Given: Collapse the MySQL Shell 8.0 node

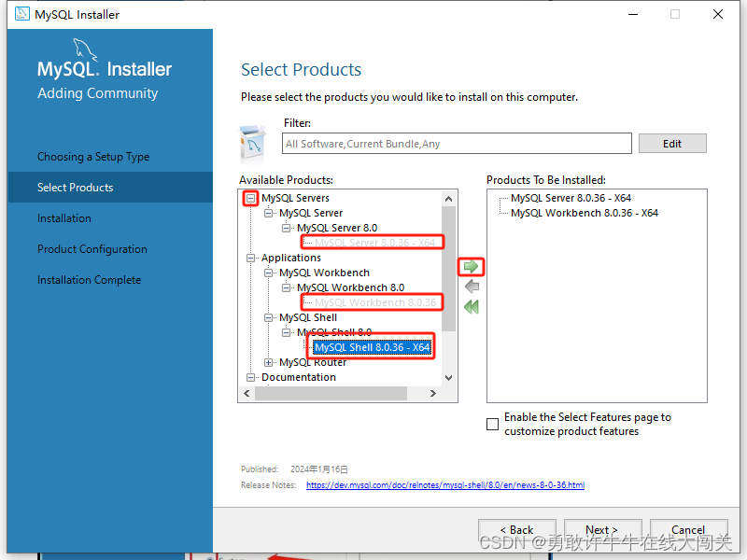Looking at the screenshot, I should 286,332.
